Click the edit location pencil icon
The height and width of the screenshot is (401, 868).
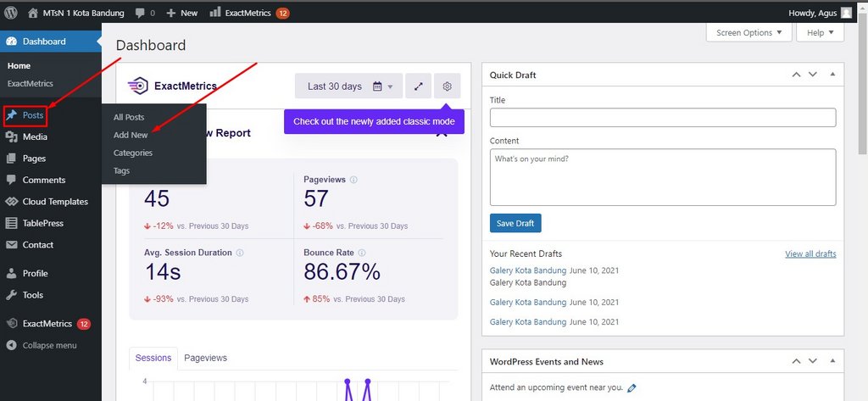[632, 387]
